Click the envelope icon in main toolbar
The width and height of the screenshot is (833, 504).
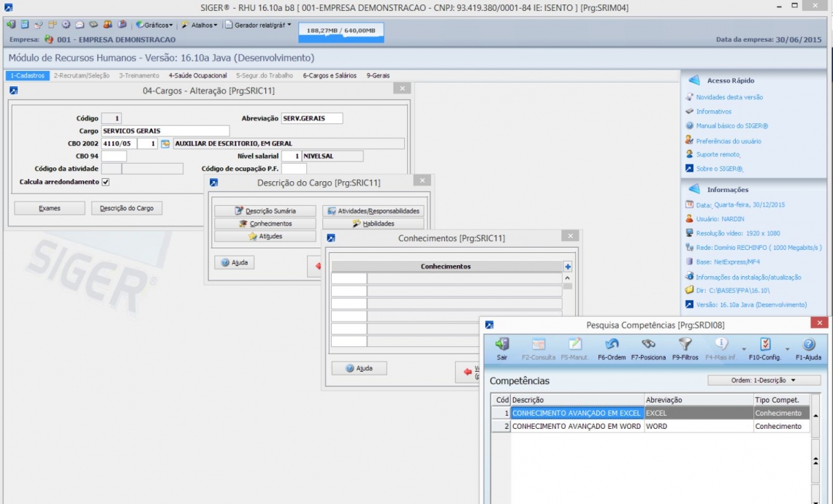pyautogui.click(x=80, y=24)
